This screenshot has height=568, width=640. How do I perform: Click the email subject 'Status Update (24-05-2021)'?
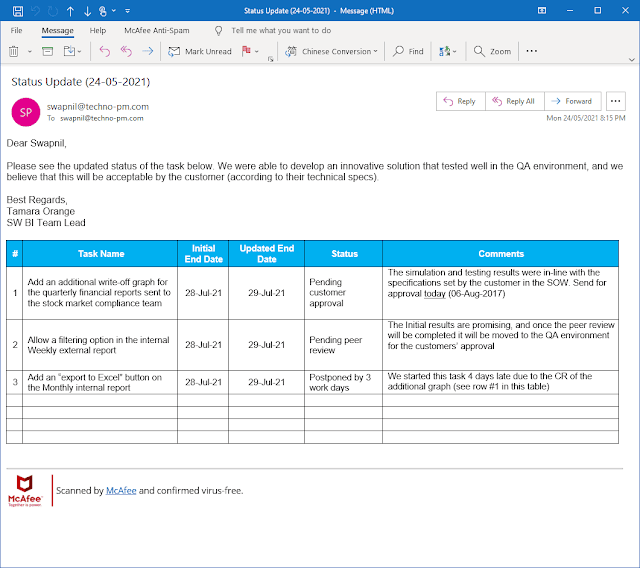coord(80,82)
